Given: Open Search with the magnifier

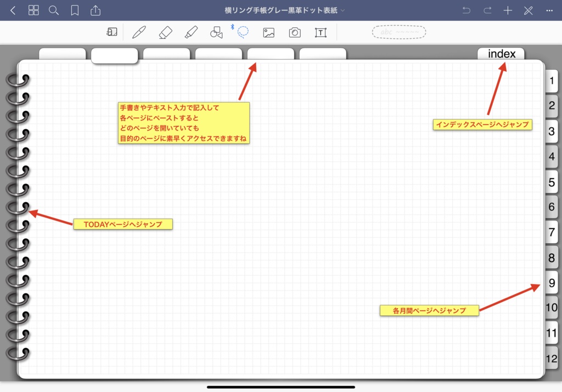Looking at the screenshot, I should click(54, 10).
